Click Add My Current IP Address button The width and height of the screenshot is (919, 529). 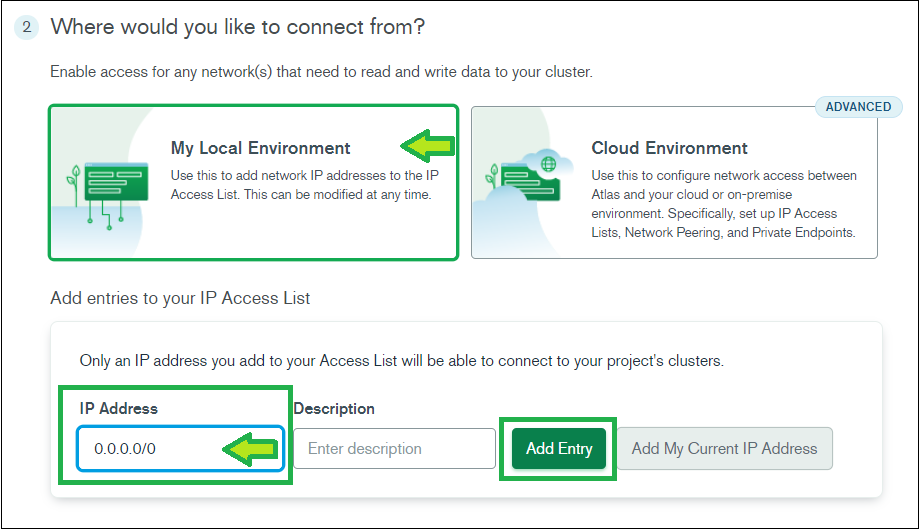pos(724,449)
